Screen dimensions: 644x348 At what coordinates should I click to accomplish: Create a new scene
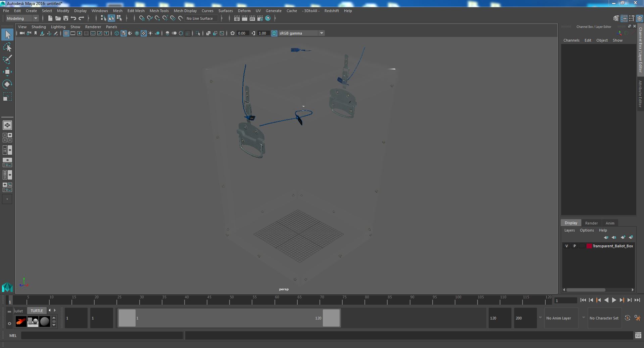click(x=50, y=18)
